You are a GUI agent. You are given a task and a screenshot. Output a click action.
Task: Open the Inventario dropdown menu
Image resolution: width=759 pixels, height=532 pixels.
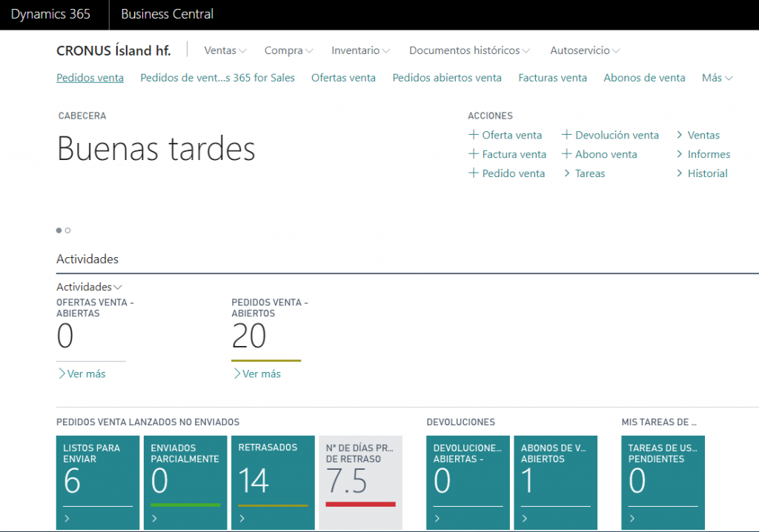pos(360,50)
